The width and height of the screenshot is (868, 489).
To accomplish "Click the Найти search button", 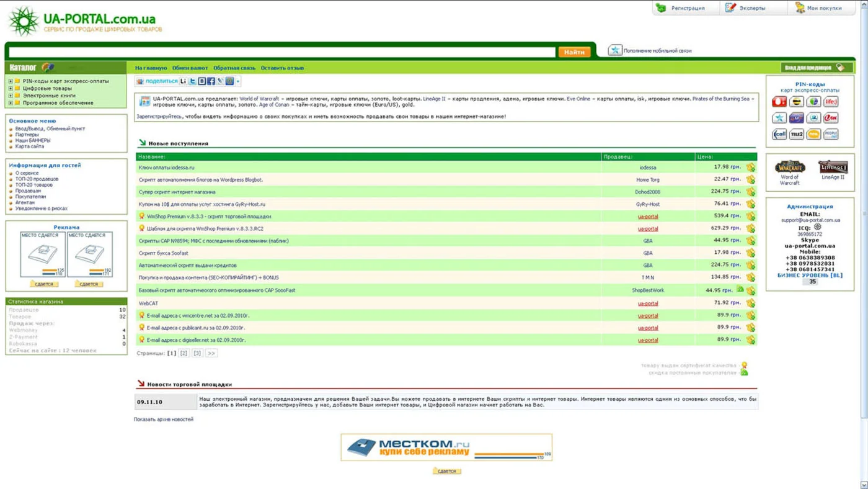I will [x=574, y=52].
